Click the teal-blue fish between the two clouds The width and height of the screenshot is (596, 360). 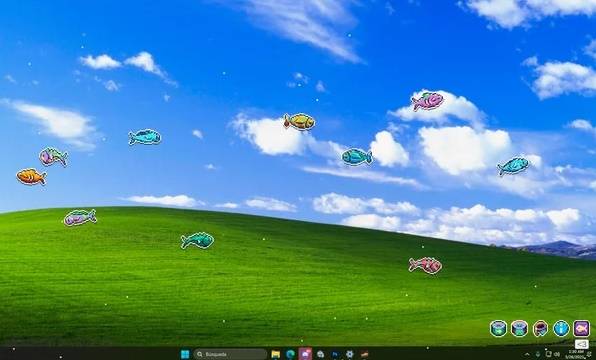[x=357, y=157]
